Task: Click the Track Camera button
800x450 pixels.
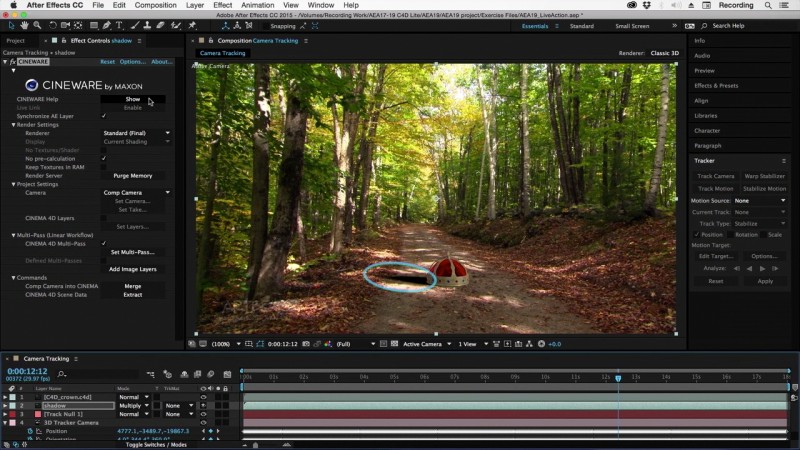Action: 715,176
